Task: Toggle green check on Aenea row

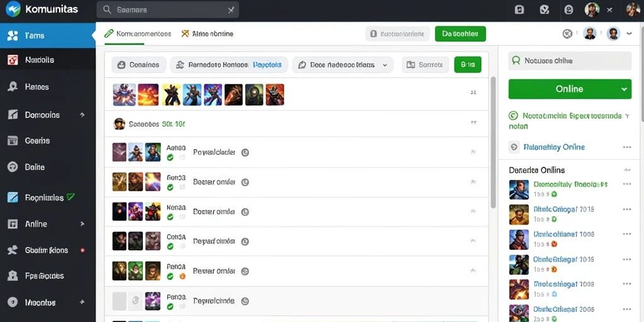Action: [x=170, y=157]
